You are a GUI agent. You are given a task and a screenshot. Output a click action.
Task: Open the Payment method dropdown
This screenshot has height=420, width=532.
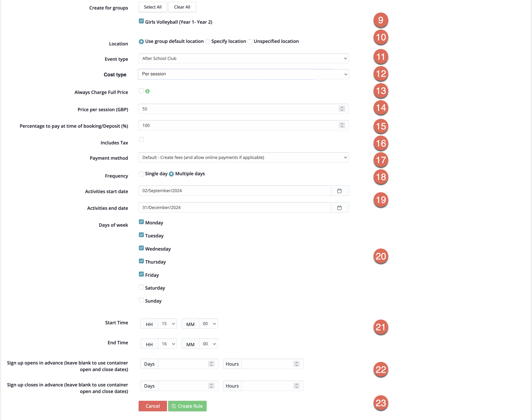click(243, 157)
